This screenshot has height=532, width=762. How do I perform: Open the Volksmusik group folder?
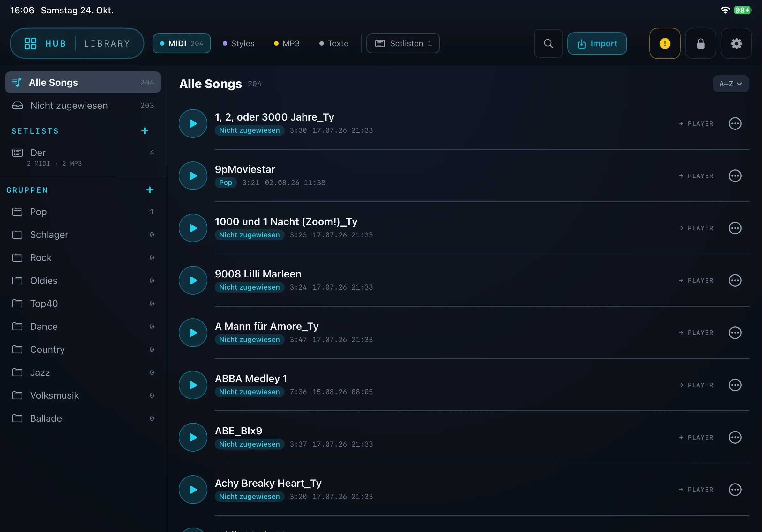(x=83, y=395)
